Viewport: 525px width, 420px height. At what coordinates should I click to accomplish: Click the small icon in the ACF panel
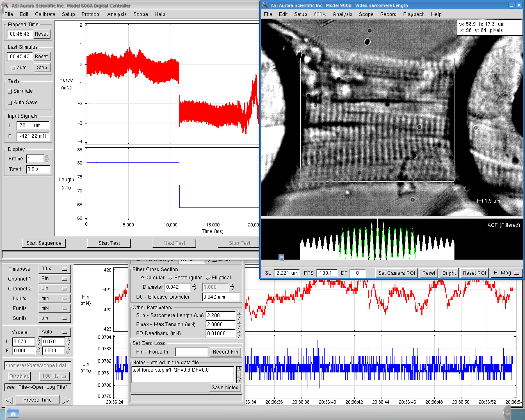coord(281,257)
